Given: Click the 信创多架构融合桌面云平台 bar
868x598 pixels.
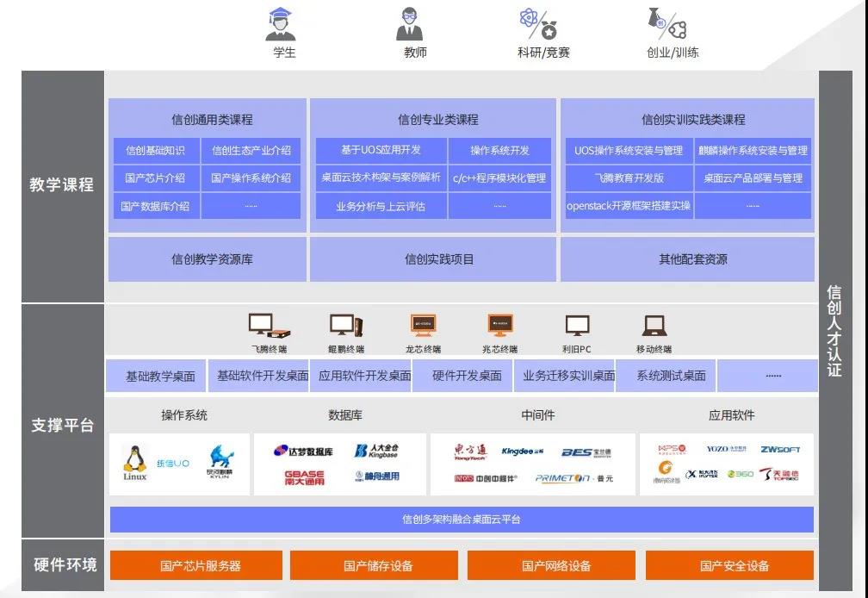Looking at the screenshot, I should click(x=462, y=520).
